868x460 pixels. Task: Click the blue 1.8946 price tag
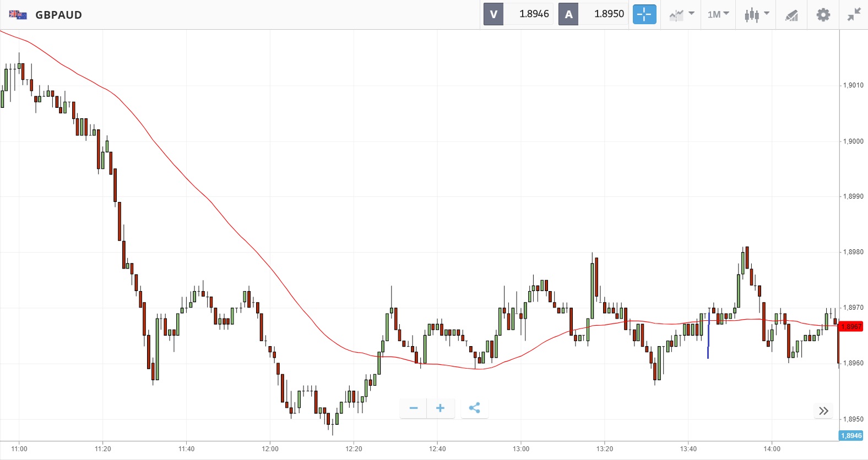pyautogui.click(x=851, y=436)
